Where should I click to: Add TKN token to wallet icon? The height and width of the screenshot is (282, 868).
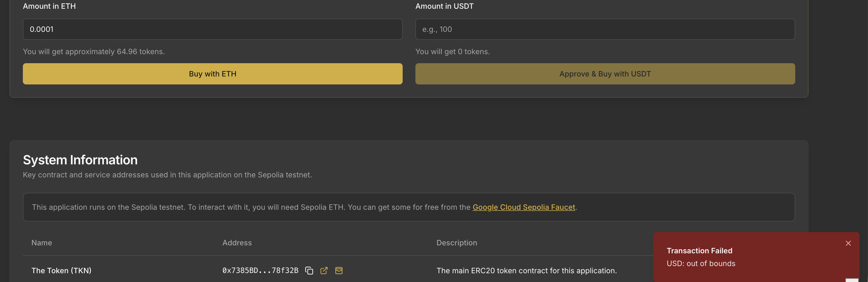pos(339,271)
